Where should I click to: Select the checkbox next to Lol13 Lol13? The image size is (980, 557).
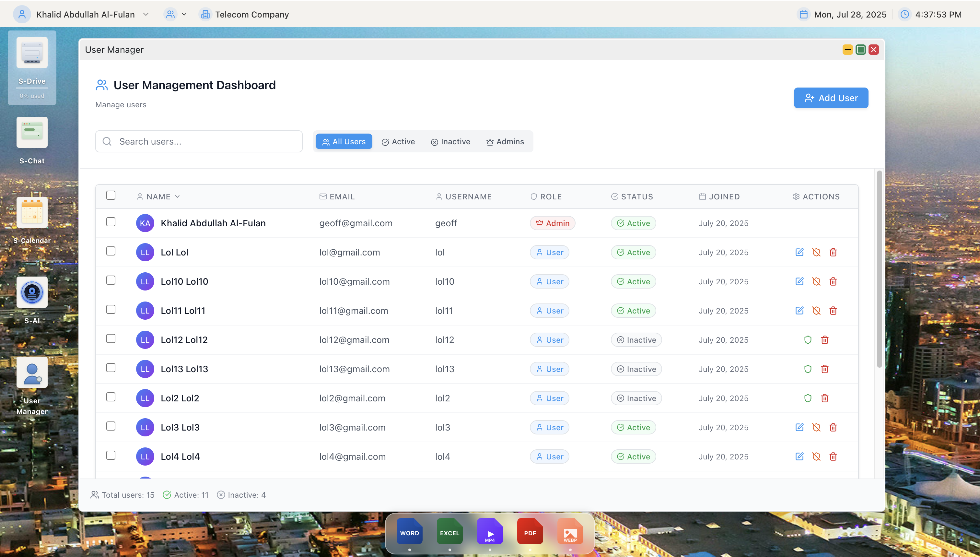point(111,368)
